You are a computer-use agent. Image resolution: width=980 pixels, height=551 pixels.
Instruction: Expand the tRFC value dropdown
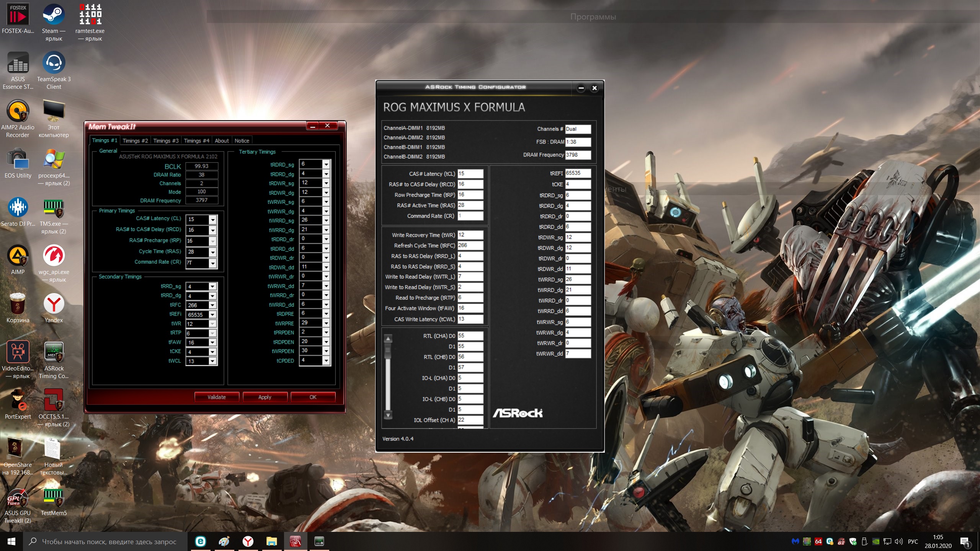coord(212,305)
